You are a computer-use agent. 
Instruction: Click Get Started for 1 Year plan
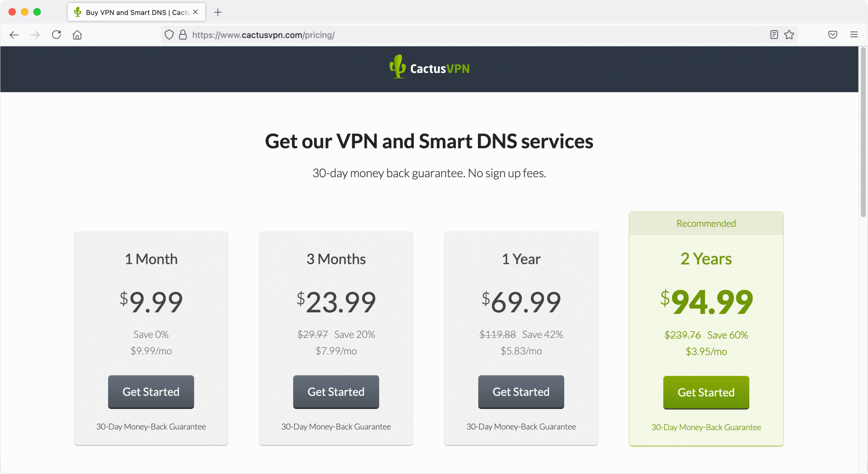pos(521,392)
